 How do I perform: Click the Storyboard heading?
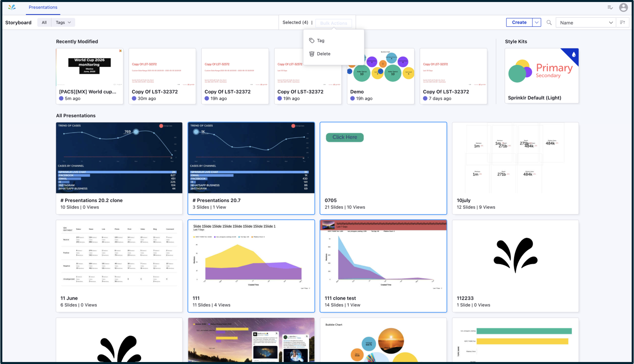point(18,22)
